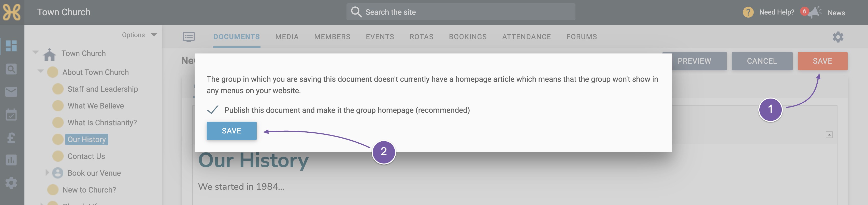Click the red Save button at top
The image size is (868, 205).
click(822, 61)
